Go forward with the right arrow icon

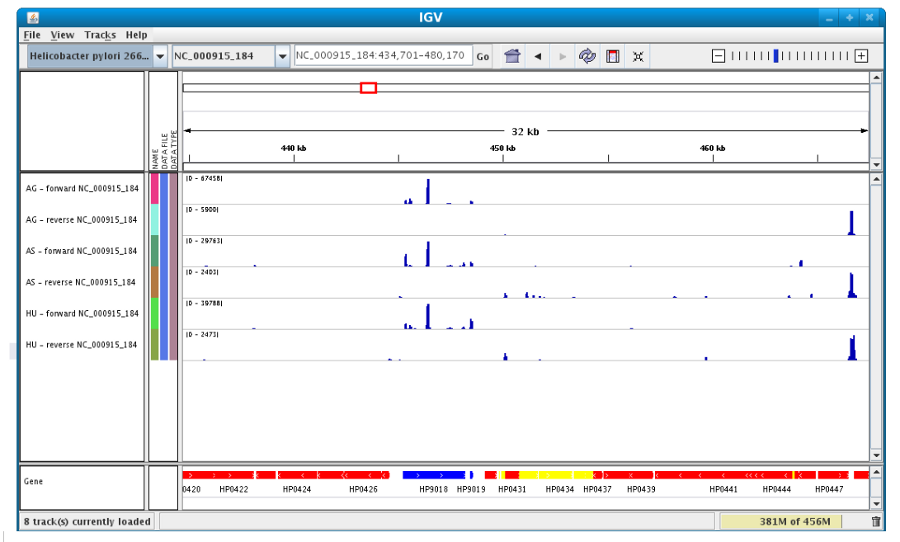(562, 56)
